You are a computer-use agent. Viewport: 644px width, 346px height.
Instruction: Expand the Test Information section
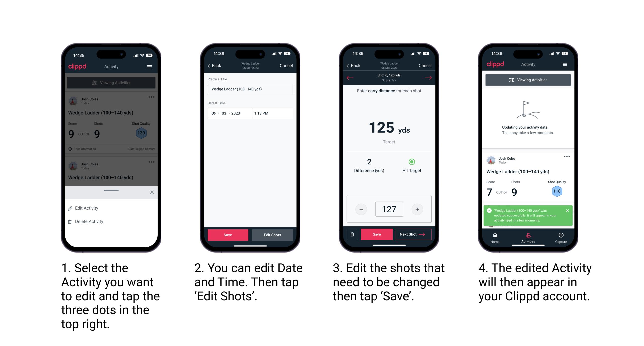84,149
